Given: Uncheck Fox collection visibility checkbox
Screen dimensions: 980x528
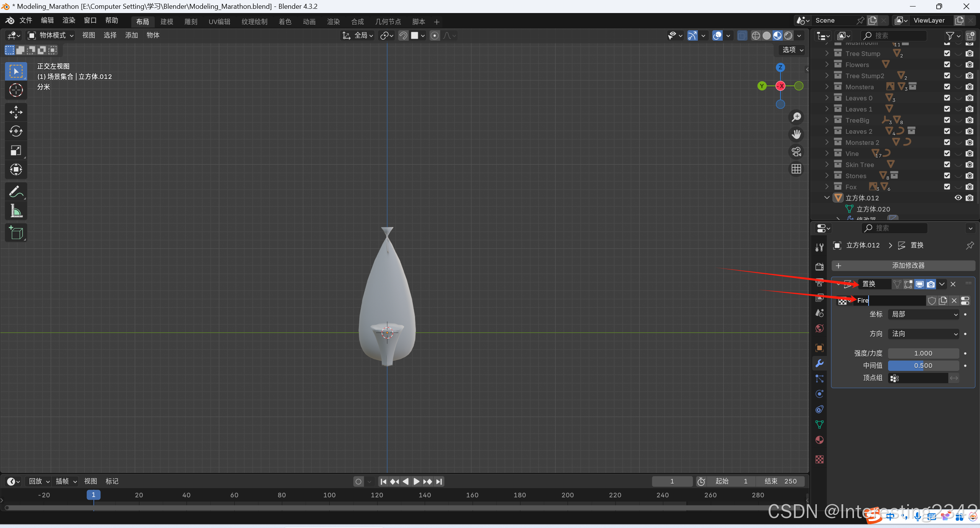Looking at the screenshot, I should point(947,187).
